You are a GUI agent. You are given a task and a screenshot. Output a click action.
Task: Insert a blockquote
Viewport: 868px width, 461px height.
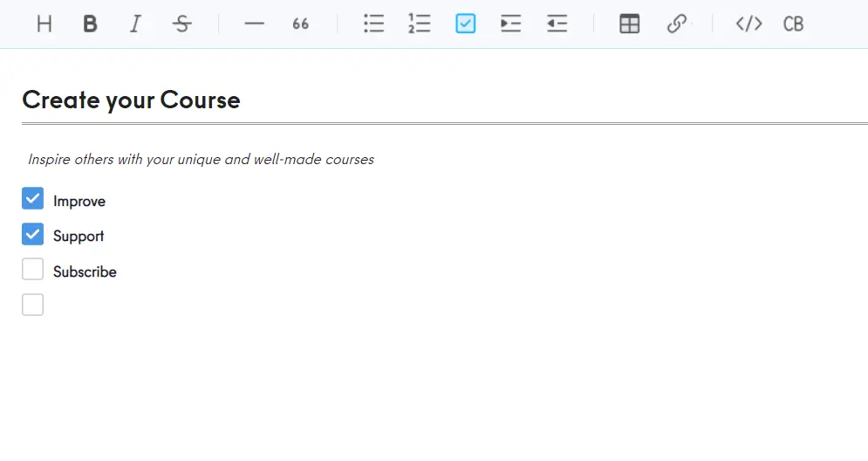pyautogui.click(x=300, y=24)
